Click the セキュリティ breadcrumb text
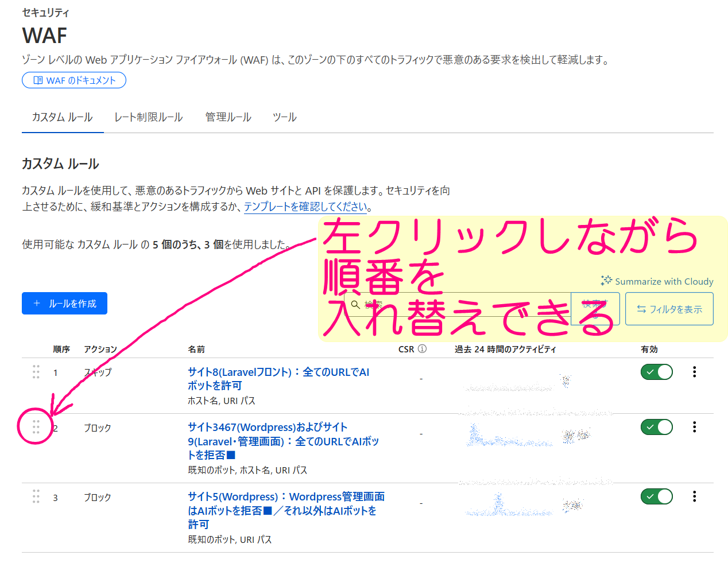 point(45,12)
